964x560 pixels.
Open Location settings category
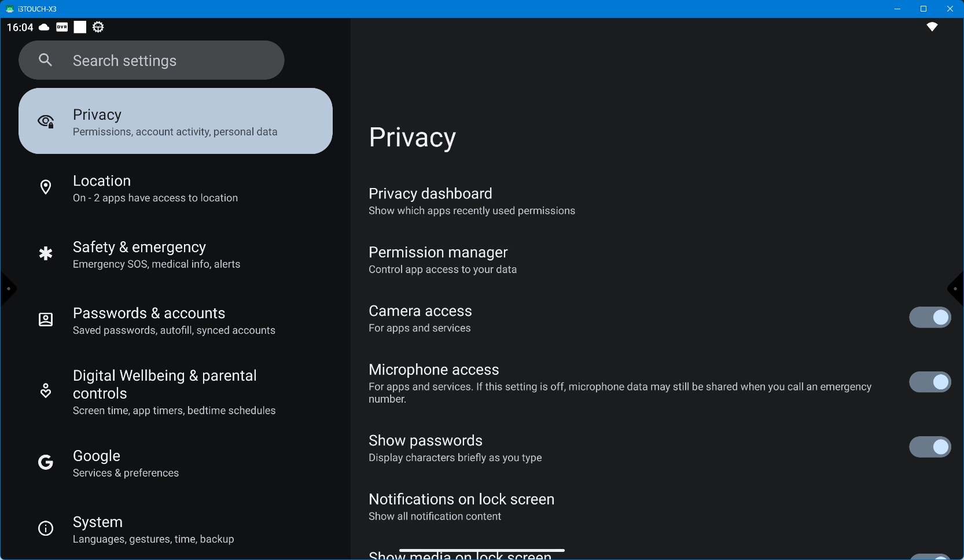155,189
